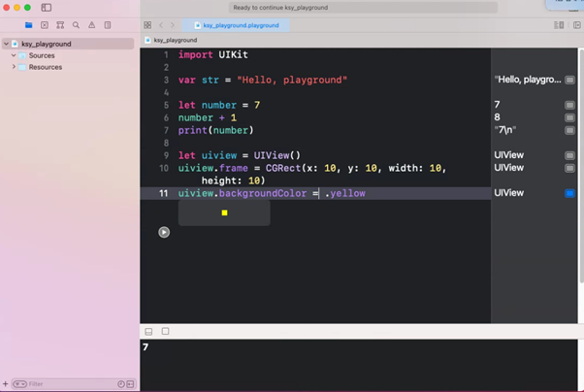584x392 pixels.
Task: Run playground up to line 11
Action: point(164,232)
